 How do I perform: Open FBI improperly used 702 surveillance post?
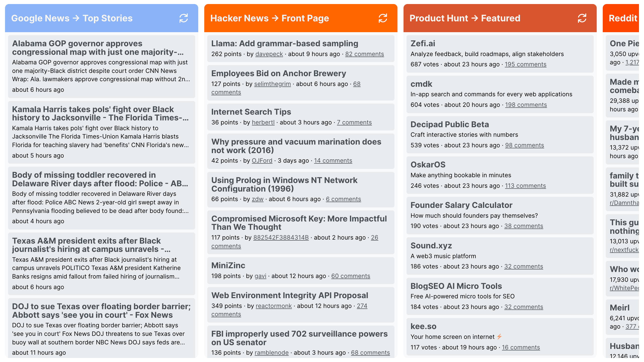[x=299, y=338]
